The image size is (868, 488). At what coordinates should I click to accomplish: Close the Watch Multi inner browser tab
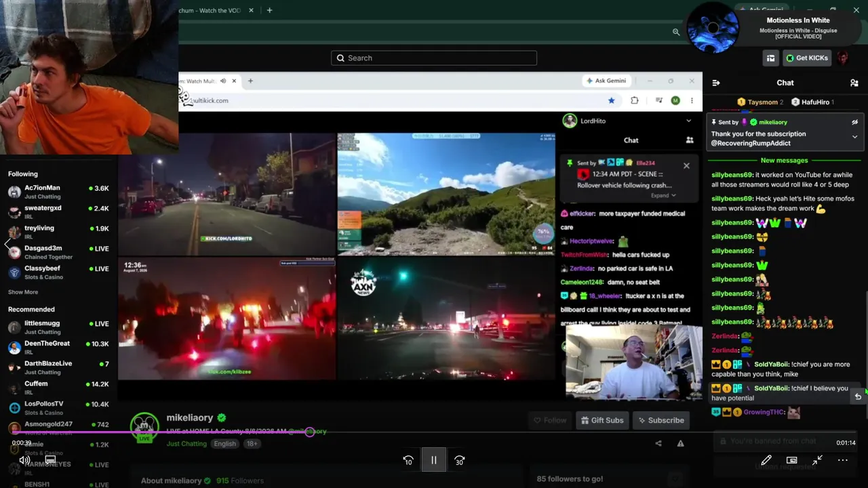pyautogui.click(x=234, y=81)
